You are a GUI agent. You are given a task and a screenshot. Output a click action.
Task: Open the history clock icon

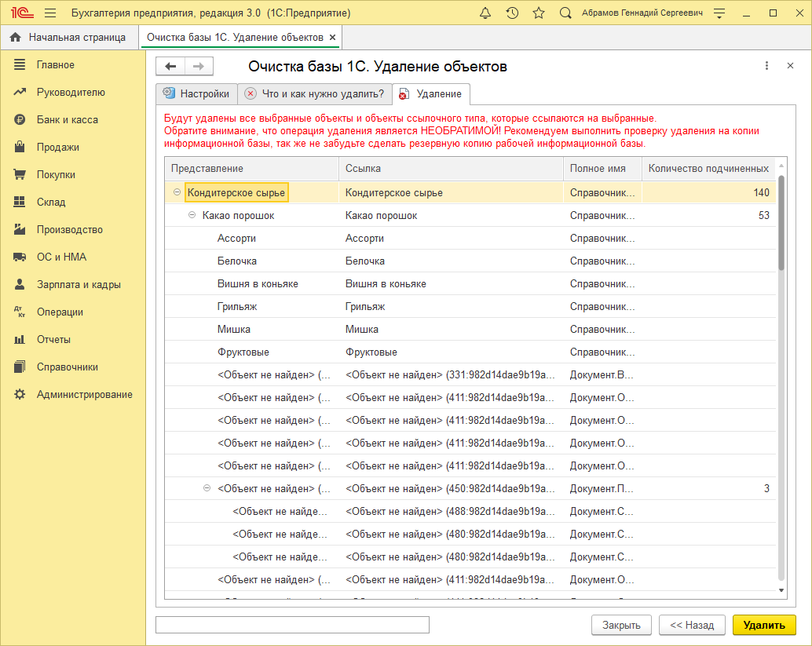tap(512, 13)
